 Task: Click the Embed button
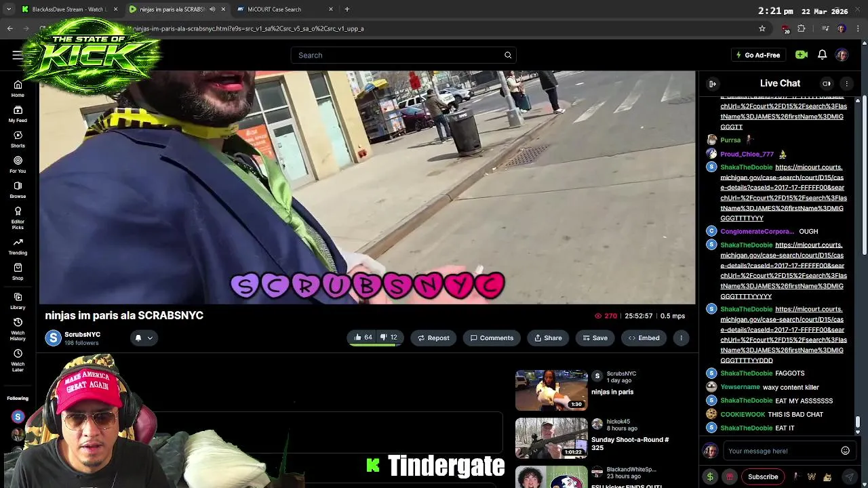(644, 338)
